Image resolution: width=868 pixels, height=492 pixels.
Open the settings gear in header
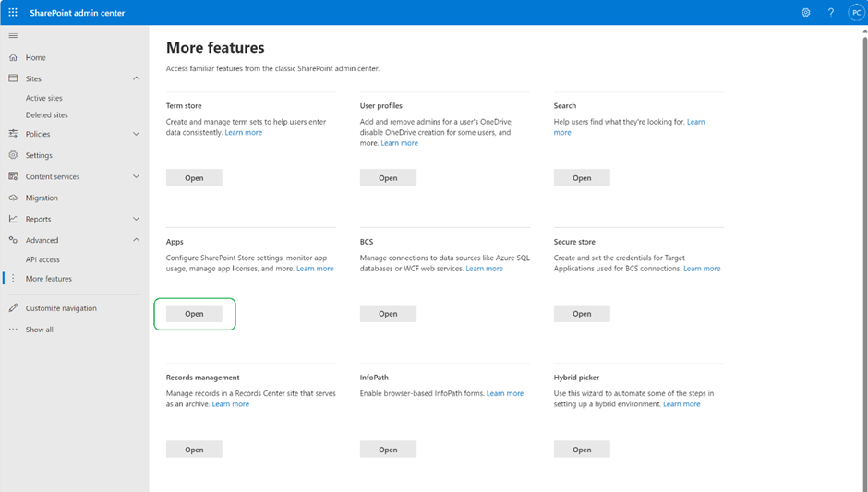click(x=805, y=12)
